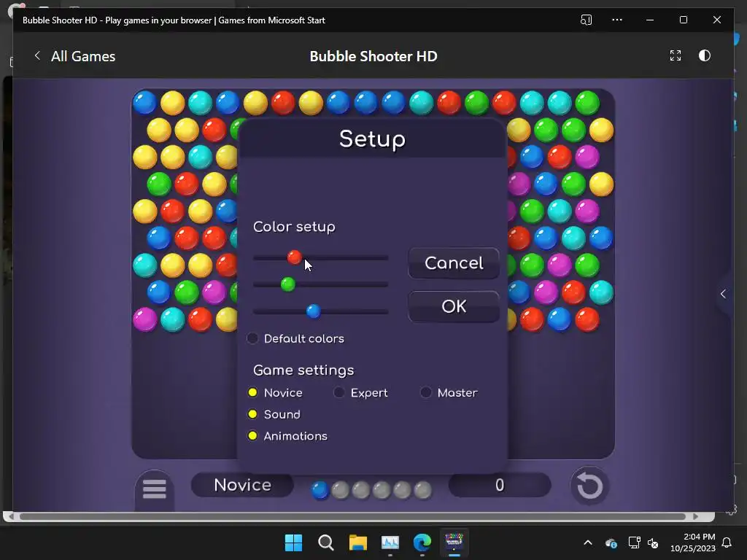Click the Novice level indicator
The height and width of the screenshot is (560, 747).
(242, 485)
